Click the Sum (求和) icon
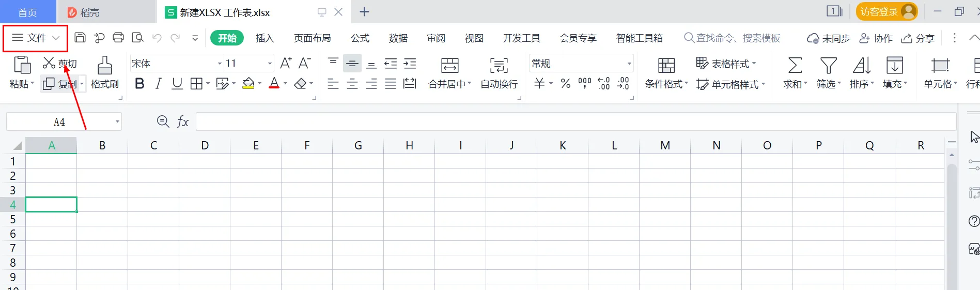The height and width of the screenshot is (290, 980). coord(795,66)
